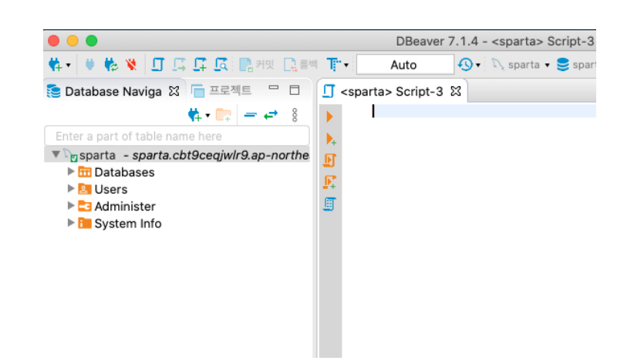Click the create folder icon in navigator
This screenshot has height=364, width=634.
(x=223, y=115)
